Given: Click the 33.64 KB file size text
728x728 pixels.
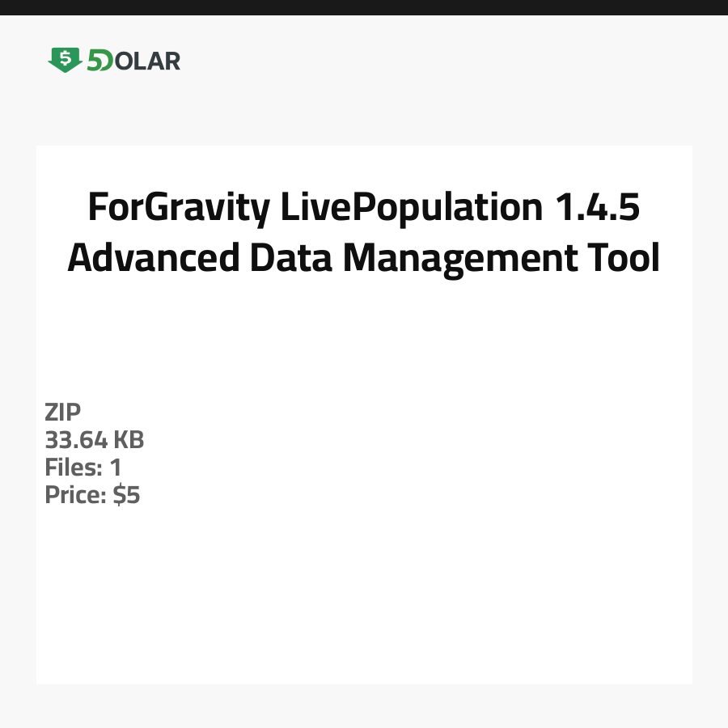Looking at the screenshot, I should (95, 440).
